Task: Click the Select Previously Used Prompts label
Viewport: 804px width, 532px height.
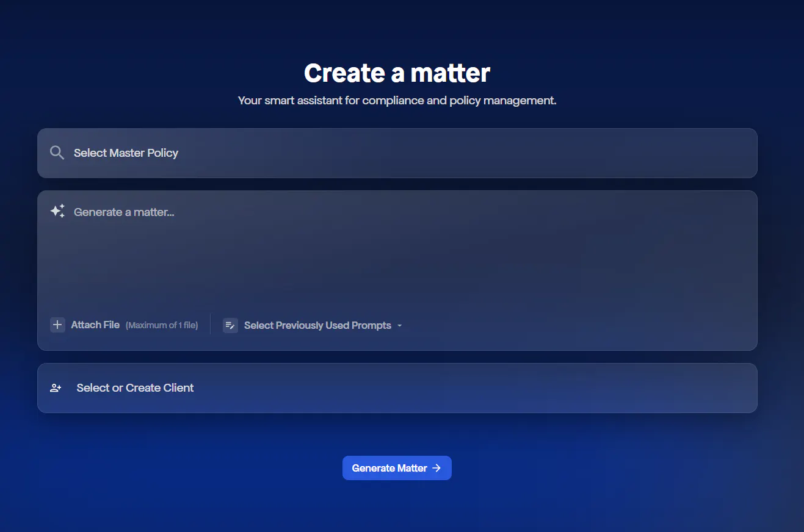Action: 317,325
